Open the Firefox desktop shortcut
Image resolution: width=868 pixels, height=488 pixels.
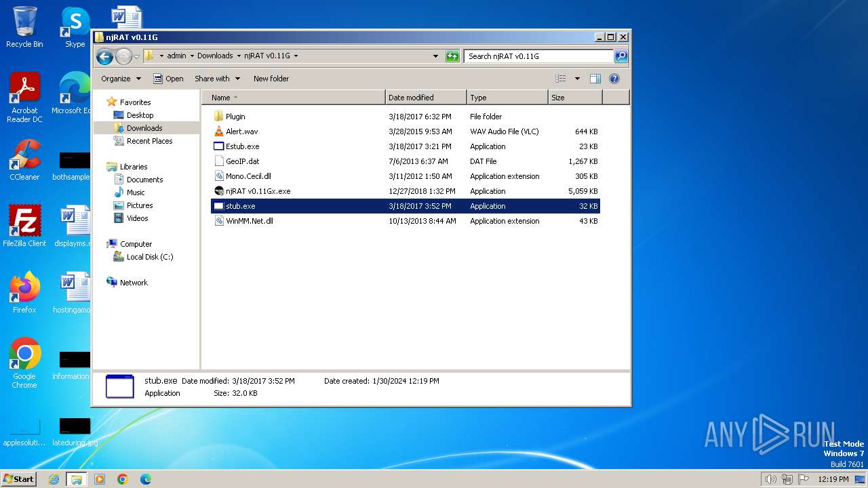click(24, 292)
